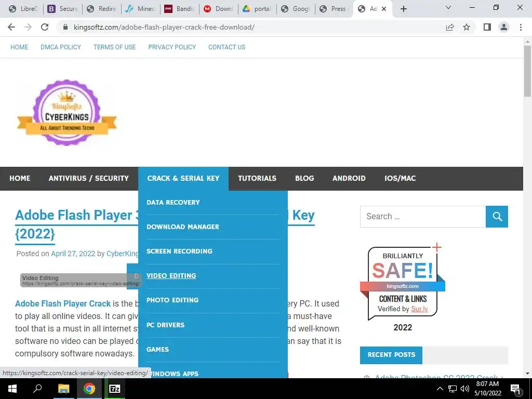Open File Explorer from the taskbar
This screenshot has width=532, height=399.
point(63,389)
